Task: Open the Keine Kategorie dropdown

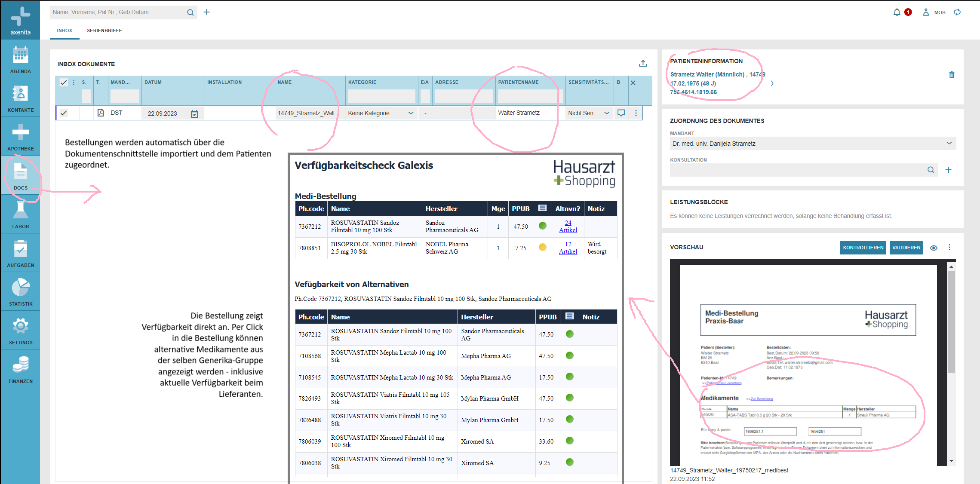Action: 381,113
